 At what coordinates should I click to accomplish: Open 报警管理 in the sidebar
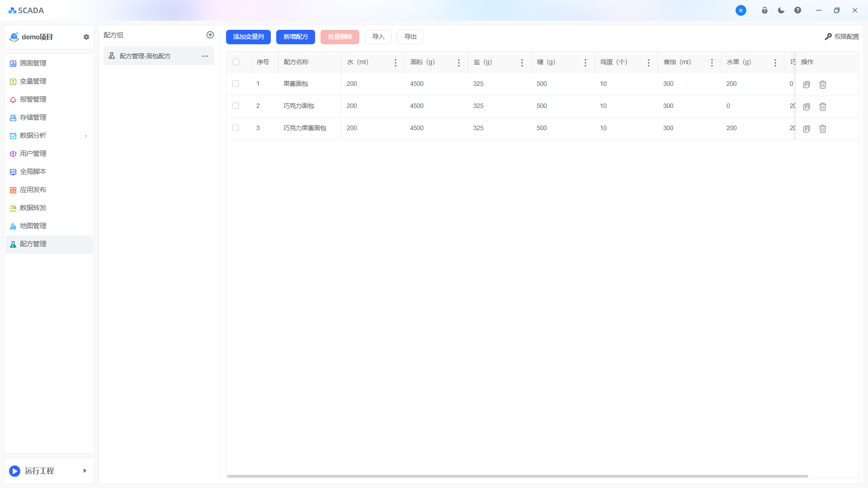(33, 99)
